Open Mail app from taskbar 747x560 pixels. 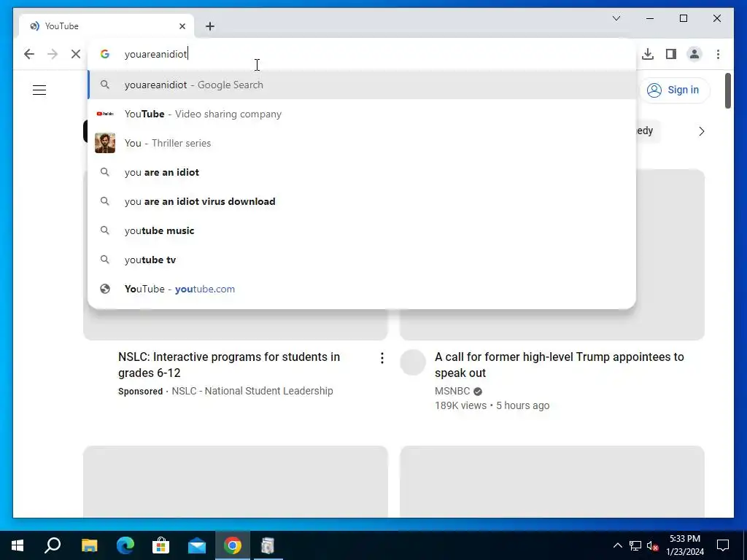tap(197, 545)
